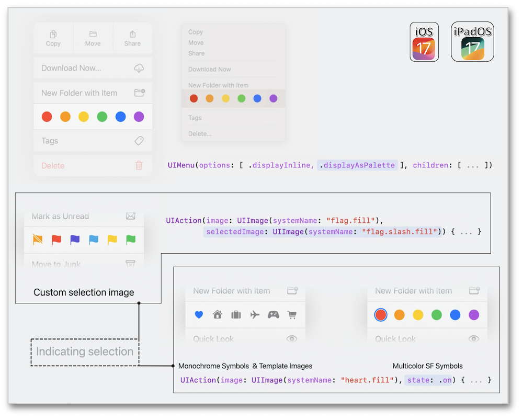The width and height of the screenshot is (523, 420).
Task: Choose Tags in the iOS menu
Action: [x=93, y=141]
